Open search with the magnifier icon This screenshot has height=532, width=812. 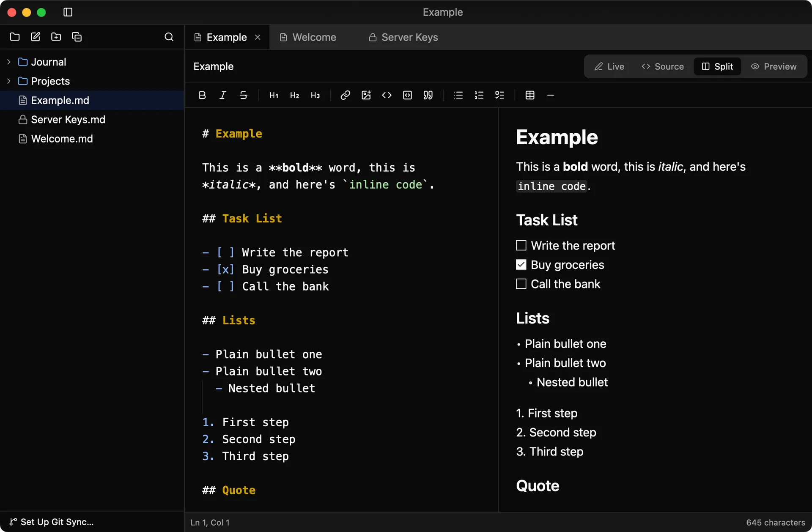click(169, 37)
